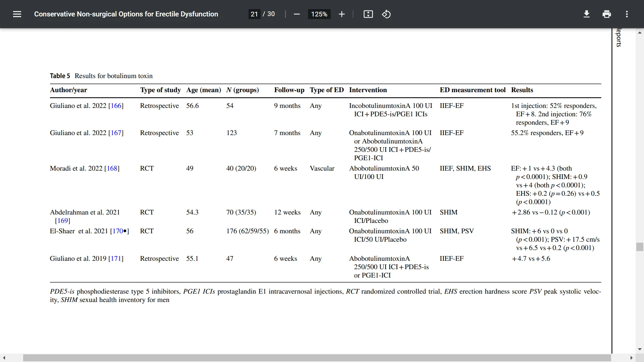The image size is (644, 362).
Task: Click the age value '54.3'
Action: [192, 212]
